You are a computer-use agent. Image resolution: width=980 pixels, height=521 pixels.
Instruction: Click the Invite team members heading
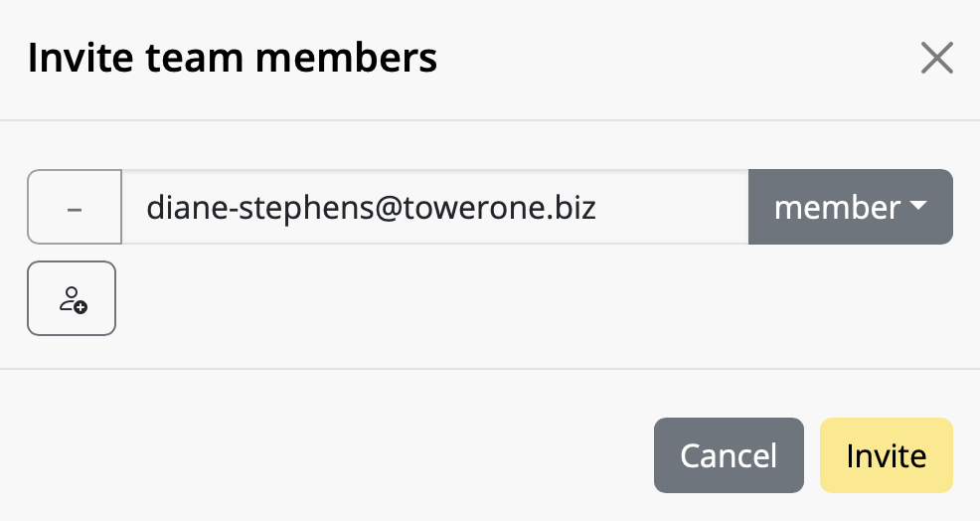point(233,58)
